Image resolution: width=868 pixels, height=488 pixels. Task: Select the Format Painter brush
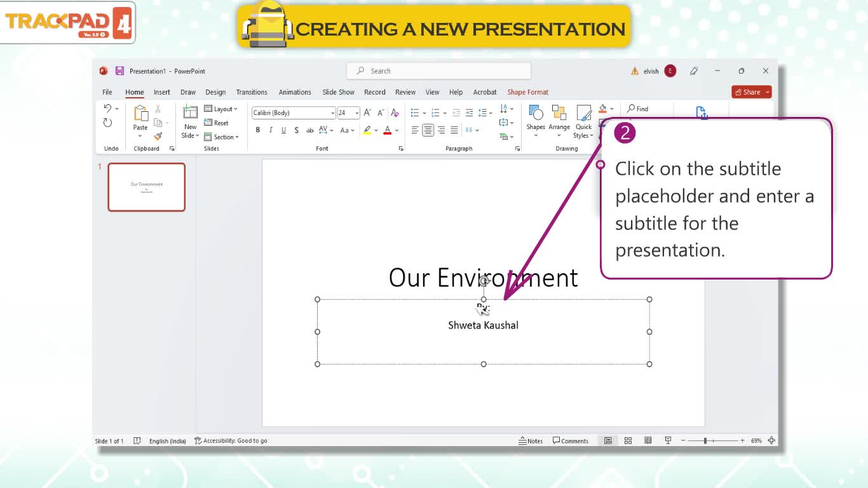tap(158, 136)
